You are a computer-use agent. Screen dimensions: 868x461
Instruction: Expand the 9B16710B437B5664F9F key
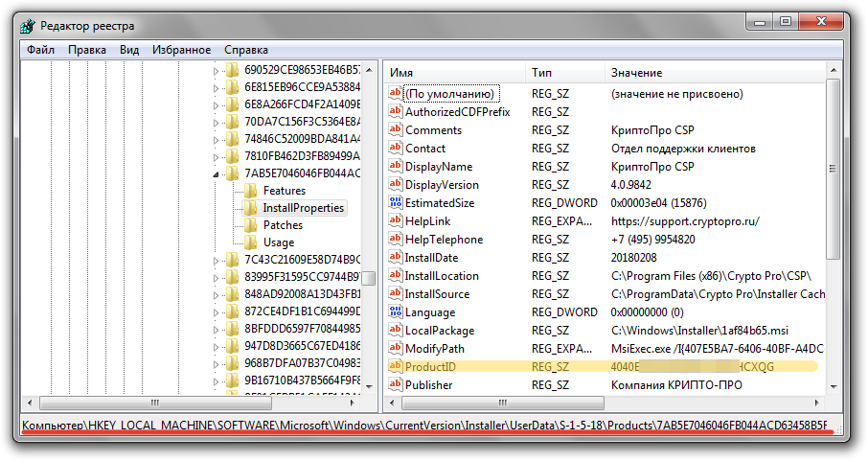(x=216, y=380)
